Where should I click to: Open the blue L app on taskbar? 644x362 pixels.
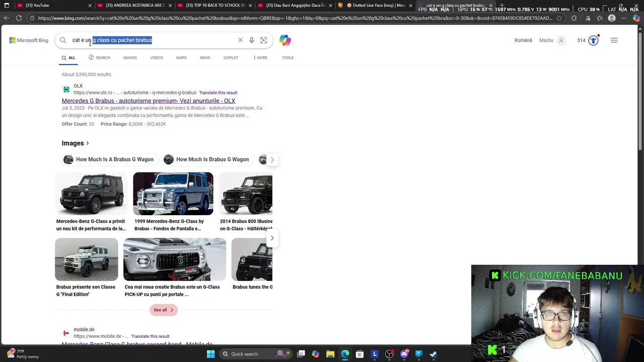point(374,354)
